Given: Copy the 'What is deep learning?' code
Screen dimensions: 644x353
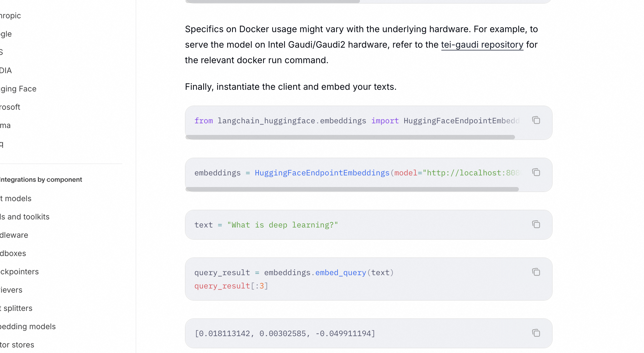Looking at the screenshot, I should click(536, 224).
